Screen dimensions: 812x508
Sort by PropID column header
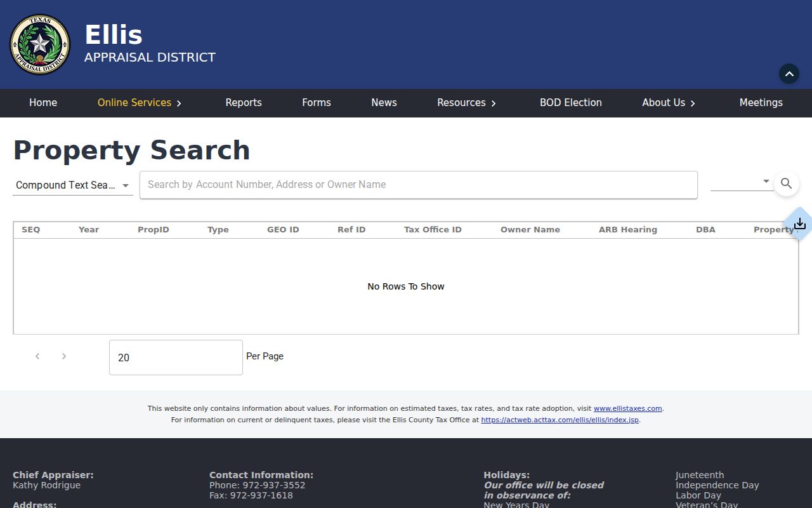pyautogui.click(x=154, y=230)
